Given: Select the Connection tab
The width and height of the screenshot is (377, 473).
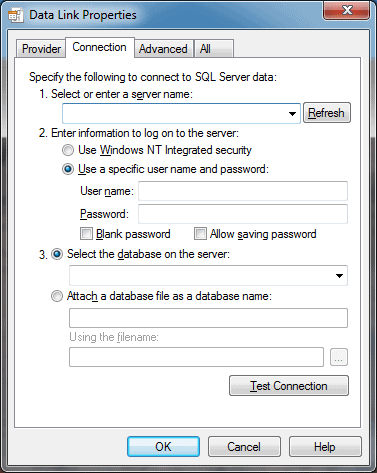Looking at the screenshot, I should tap(100, 47).
